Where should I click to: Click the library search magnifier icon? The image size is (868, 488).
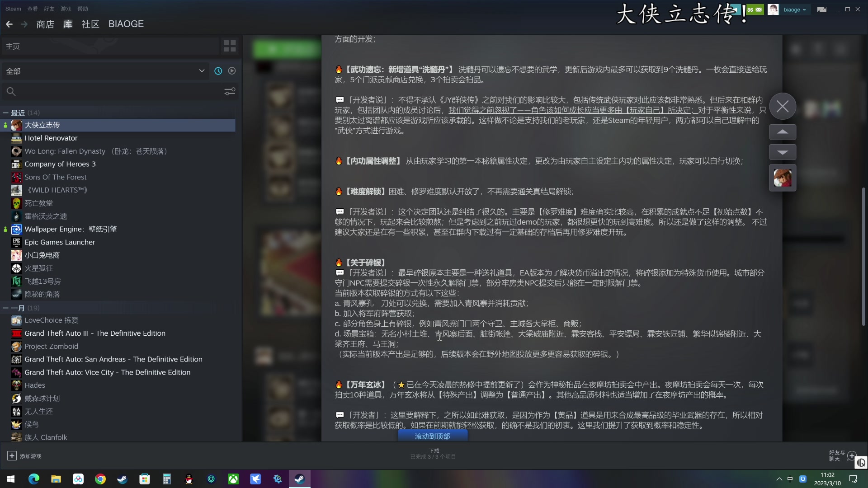(x=11, y=92)
